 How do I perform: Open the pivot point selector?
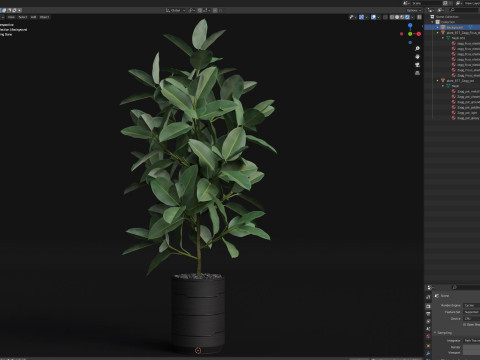click(192, 10)
